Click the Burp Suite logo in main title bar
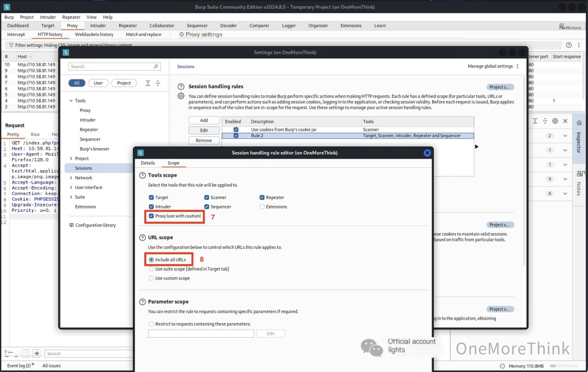The width and height of the screenshot is (588, 372). click(7, 7)
